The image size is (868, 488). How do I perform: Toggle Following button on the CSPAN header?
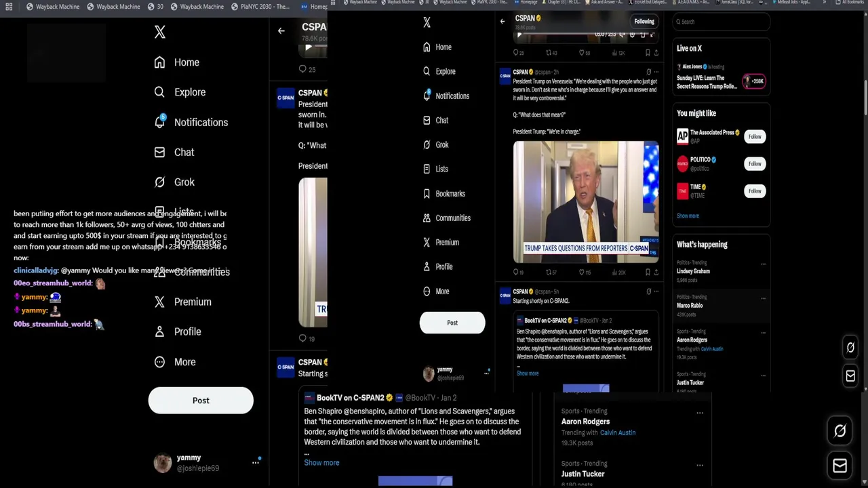[x=644, y=21]
